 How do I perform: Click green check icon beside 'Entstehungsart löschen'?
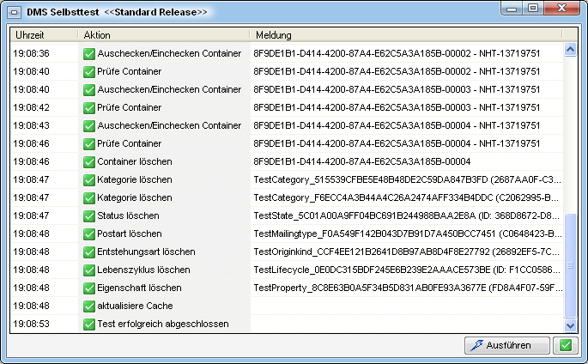pos(88,252)
